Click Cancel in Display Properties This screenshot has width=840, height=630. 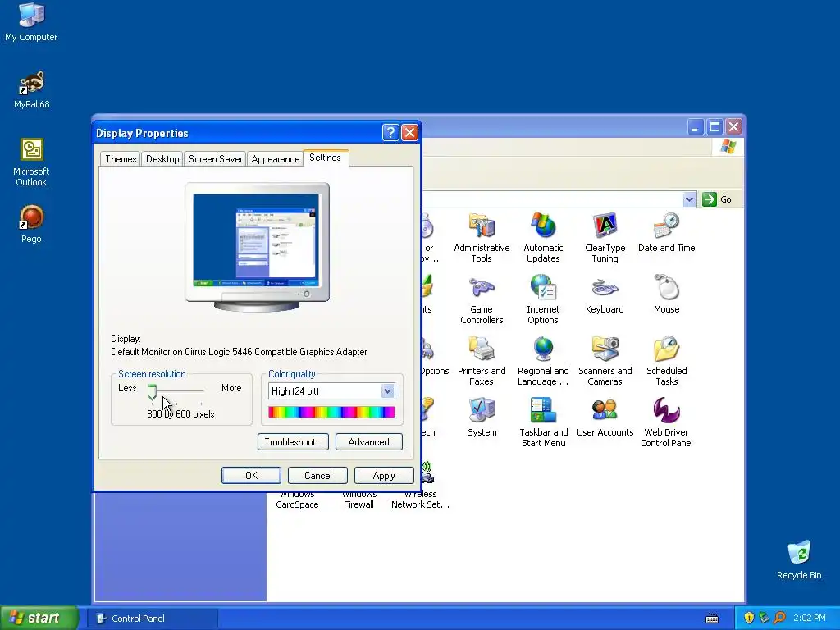(x=317, y=475)
